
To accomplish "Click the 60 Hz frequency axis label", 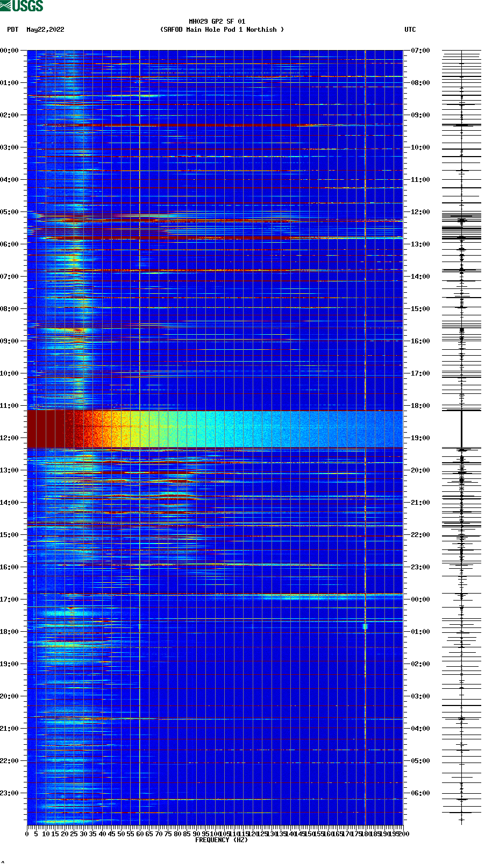I will [140, 834].
